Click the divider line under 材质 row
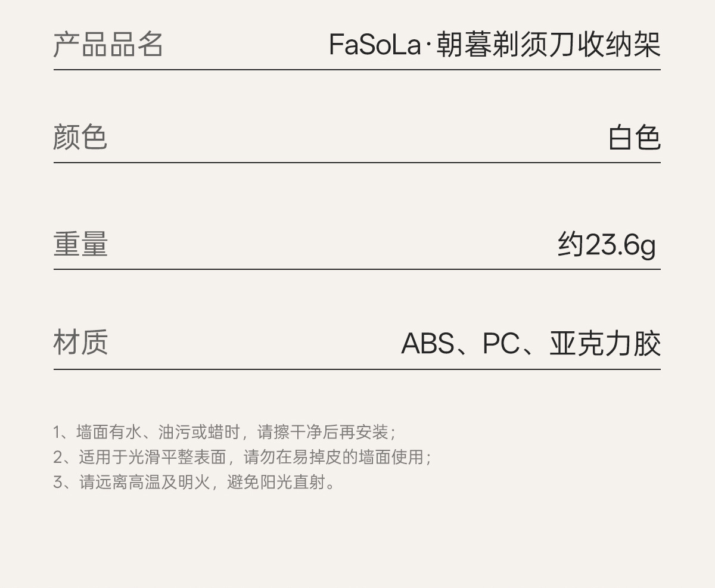This screenshot has height=588, width=715. 357,369
